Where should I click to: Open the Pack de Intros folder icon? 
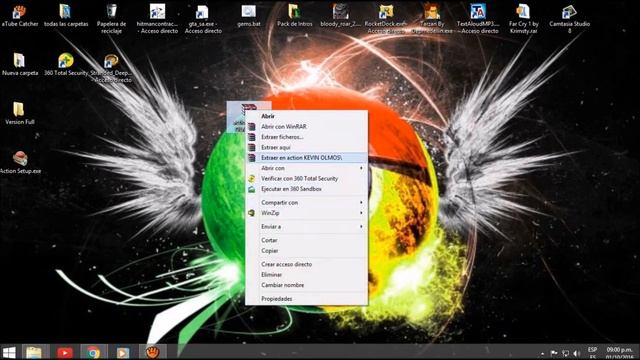click(294, 16)
